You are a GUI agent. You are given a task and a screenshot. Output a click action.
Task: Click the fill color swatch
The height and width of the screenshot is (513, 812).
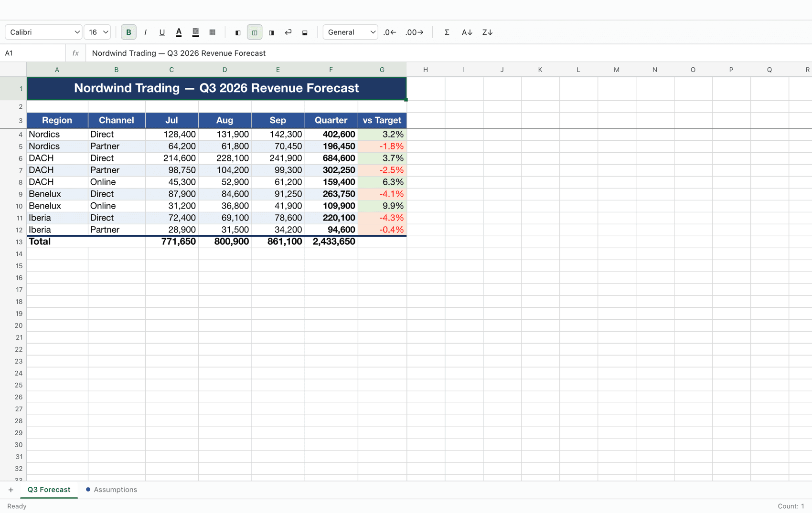195,32
